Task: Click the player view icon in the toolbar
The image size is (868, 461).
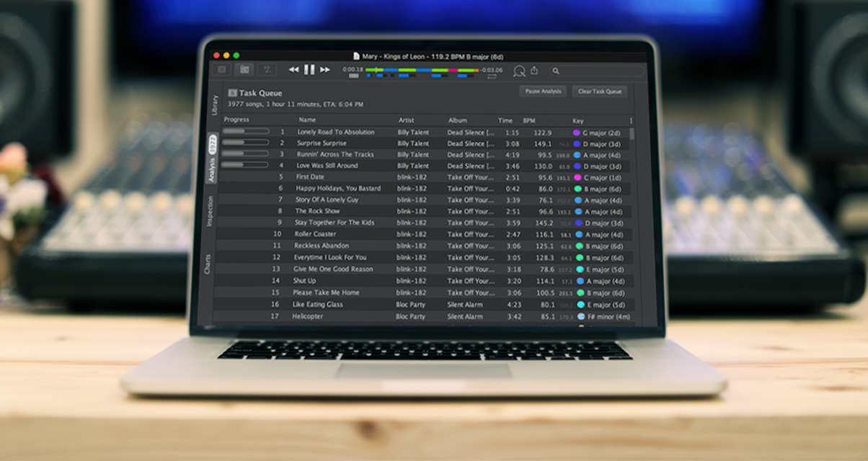Action: click(222, 70)
